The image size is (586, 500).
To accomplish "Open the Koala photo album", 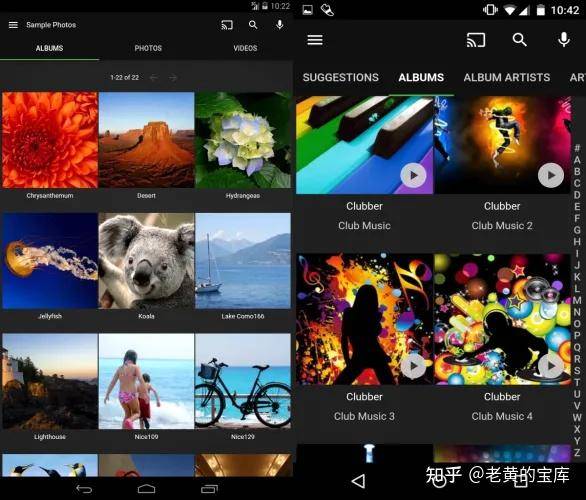I will [x=146, y=261].
